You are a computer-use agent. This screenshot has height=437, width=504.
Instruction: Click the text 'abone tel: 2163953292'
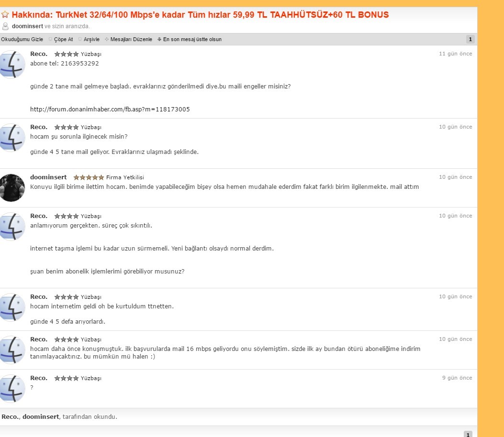(65, 63)
